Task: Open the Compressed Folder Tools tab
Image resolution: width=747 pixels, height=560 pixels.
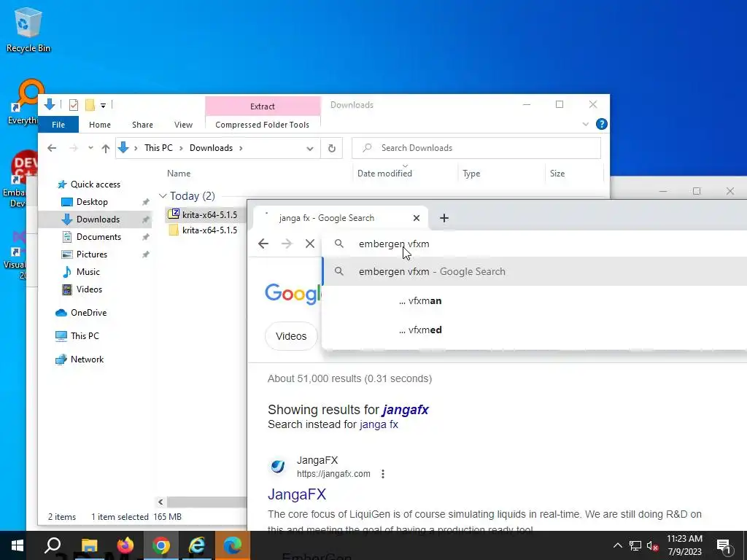Action: pyautogui.click(x=262, y=125)
